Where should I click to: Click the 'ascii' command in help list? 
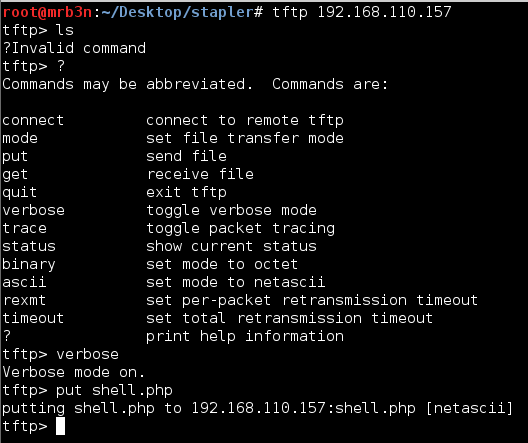(24, 282)
